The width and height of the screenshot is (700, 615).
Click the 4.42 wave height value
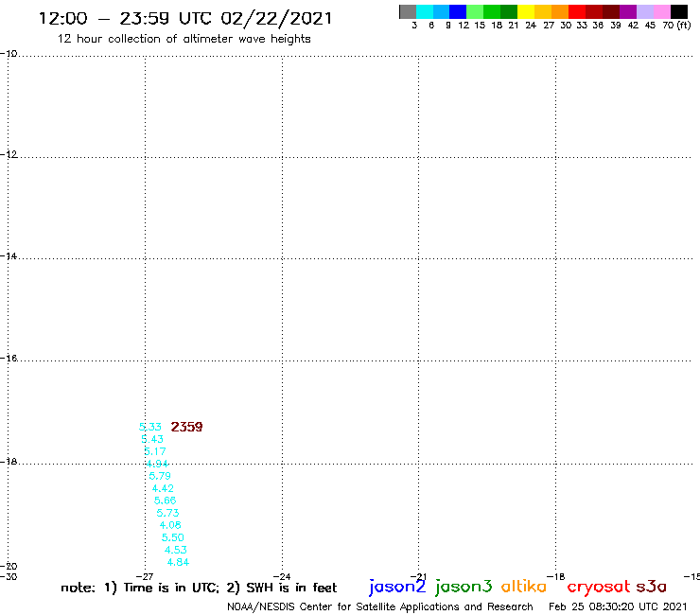click(163, 488)
